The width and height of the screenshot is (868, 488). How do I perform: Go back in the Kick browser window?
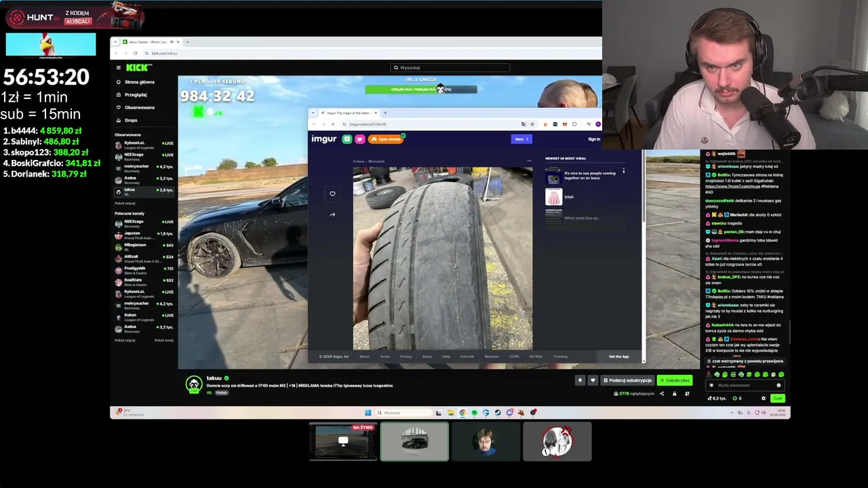click(x=116, y=53)
